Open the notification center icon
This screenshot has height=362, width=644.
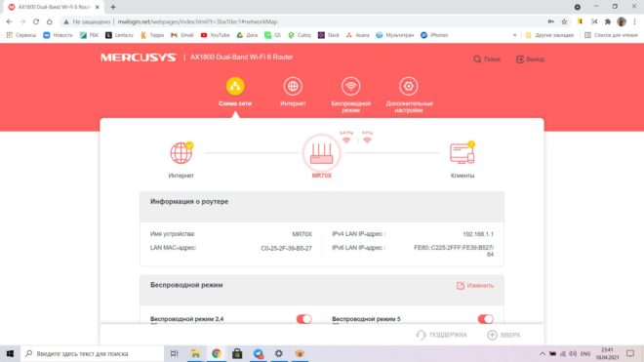coord(630,353)
